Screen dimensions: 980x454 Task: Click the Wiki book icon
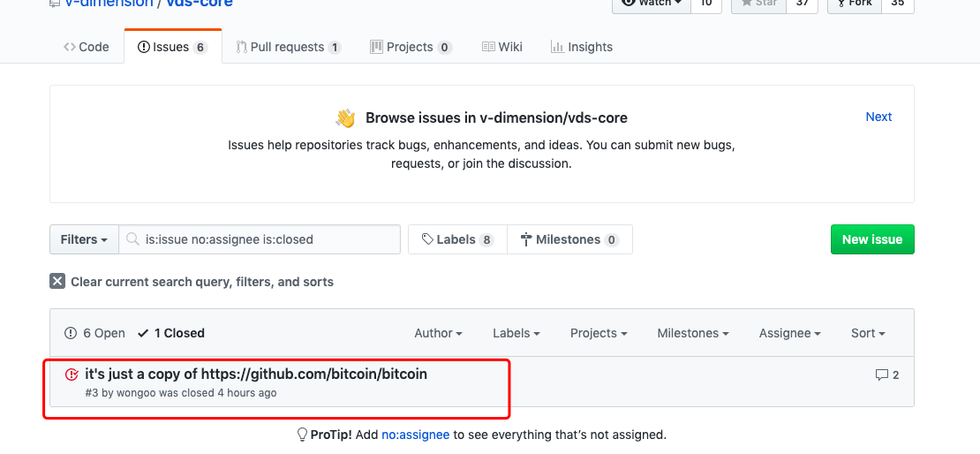pyautogui.click(x=488, y=47)
